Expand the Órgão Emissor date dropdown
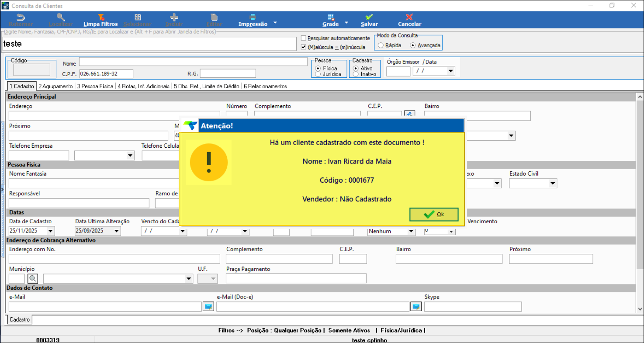 click(450, 71)
